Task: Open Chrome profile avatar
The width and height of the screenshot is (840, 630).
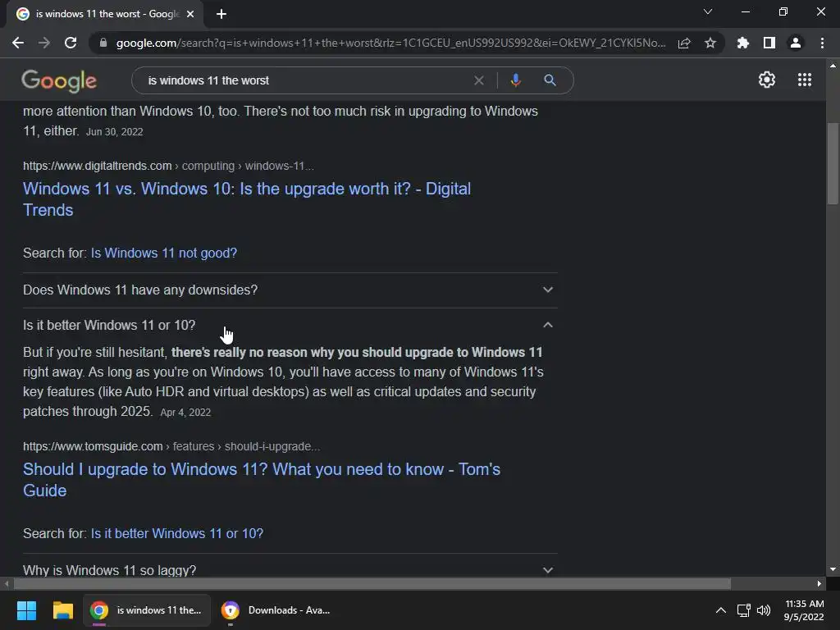Action: [x=796, y=43]
